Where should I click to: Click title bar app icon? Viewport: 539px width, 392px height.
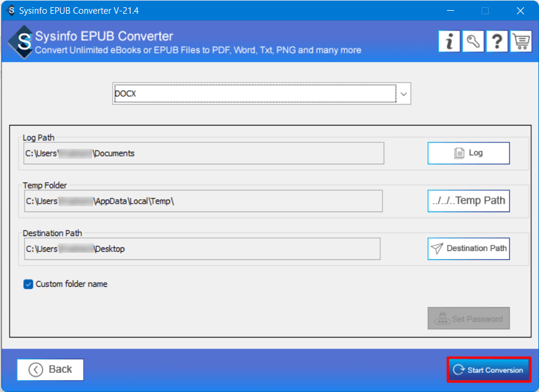11,10
